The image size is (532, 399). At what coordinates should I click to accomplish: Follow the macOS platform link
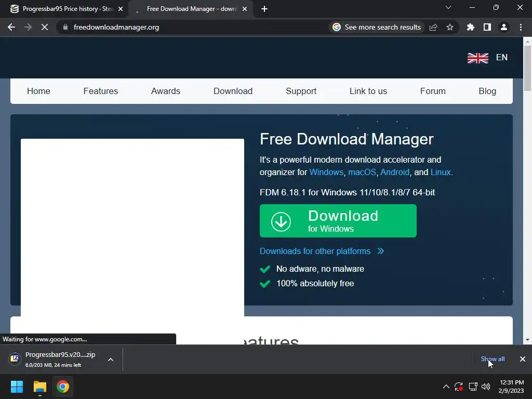(x=362, y=172)
